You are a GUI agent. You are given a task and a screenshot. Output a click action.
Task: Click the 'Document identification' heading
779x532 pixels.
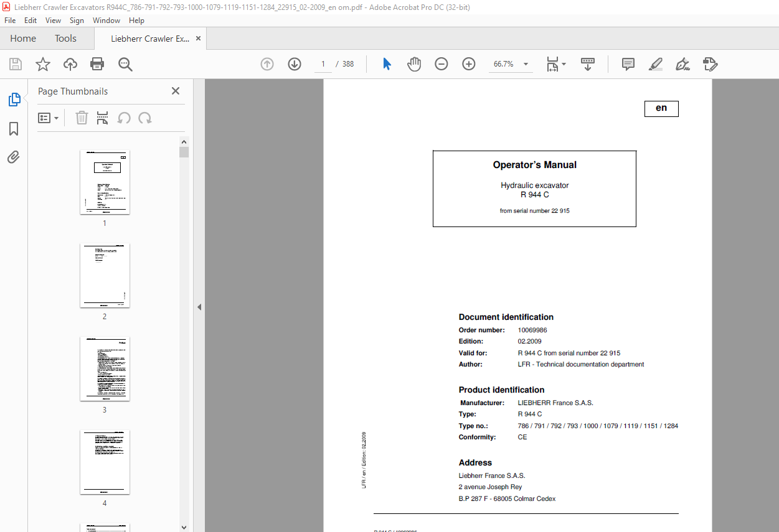click(506, 317)
